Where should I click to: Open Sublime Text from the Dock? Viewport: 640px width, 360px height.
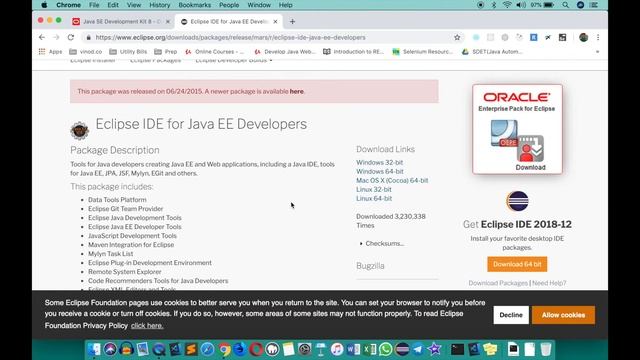[191, 349]
